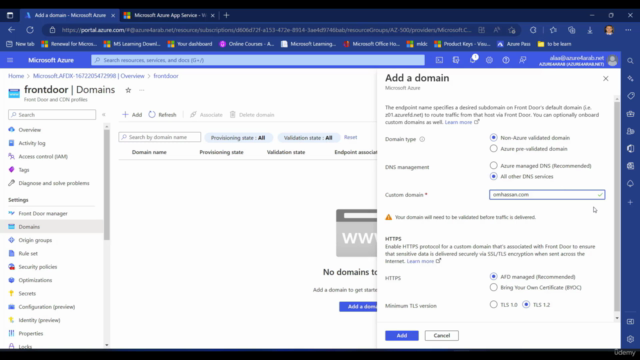Open Cloud Shell from the Azure header
The width and height of the screenshot is (640, 360).
(439, 60)
